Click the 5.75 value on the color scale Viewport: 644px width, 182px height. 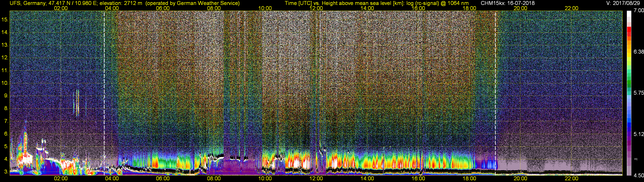[x=639, y=93]
